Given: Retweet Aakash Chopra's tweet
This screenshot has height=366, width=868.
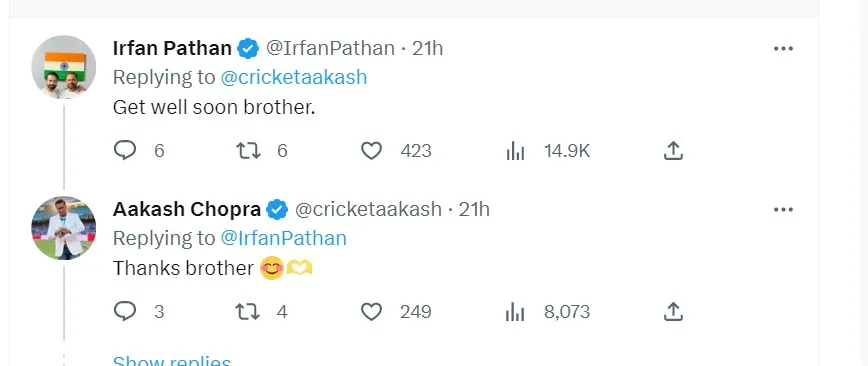Looking at the screenshot, I should tap(248, 312).
